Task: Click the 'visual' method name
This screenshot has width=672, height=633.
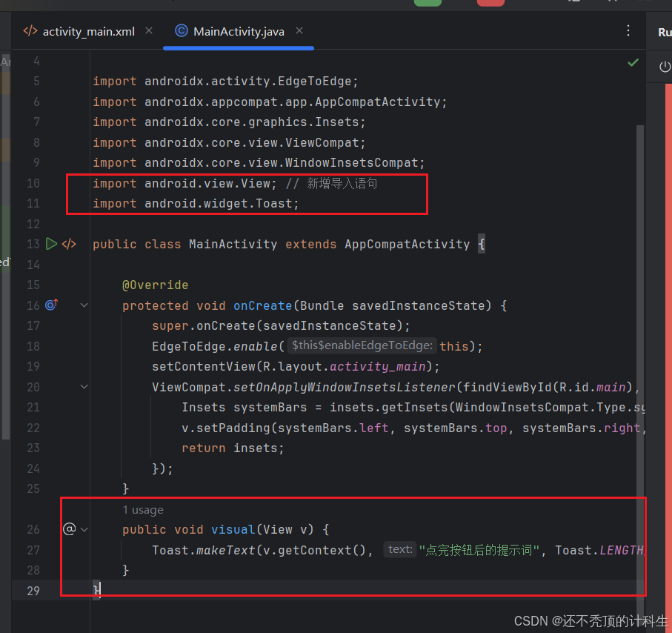Action: pyautogui.click(x=233, y=530)
